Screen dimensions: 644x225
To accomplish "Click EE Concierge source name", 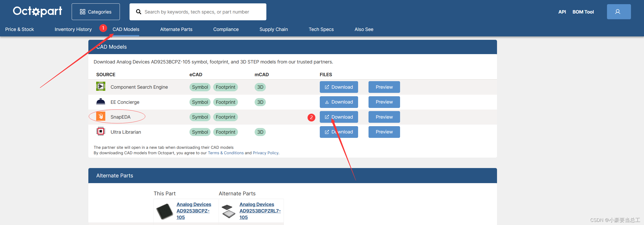I will 125,102.
